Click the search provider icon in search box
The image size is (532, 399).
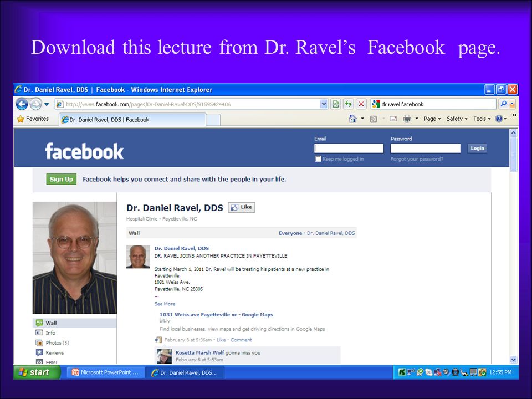[376, 104]
